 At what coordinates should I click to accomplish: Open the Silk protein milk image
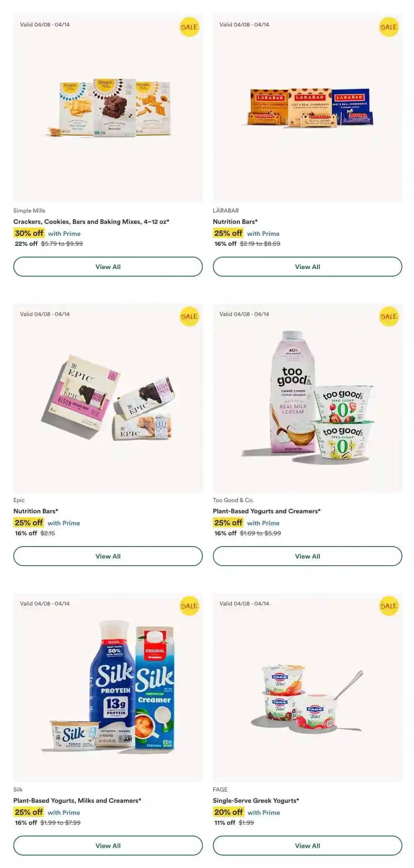(108, 687)
